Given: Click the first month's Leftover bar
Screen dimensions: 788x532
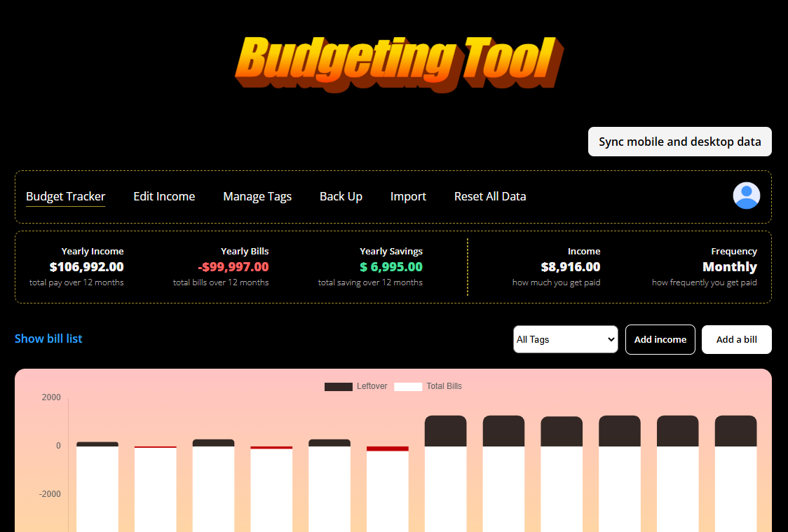Looking at the screenshot, I should [97, 444].
